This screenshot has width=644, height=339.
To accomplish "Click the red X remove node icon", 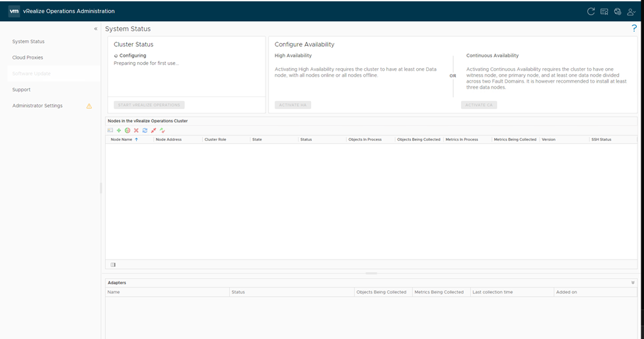I will tap(136, 130).
